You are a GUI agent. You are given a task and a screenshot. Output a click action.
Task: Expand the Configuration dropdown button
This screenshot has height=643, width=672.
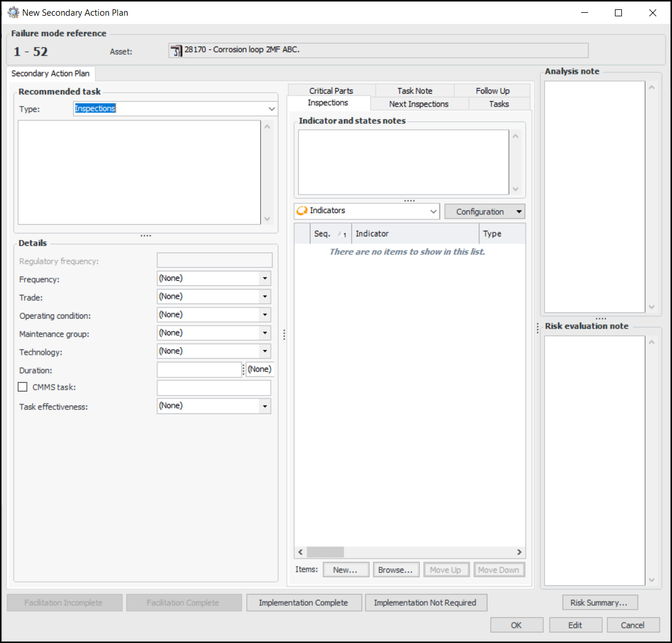pyautogui.click(x=518, y=211)
